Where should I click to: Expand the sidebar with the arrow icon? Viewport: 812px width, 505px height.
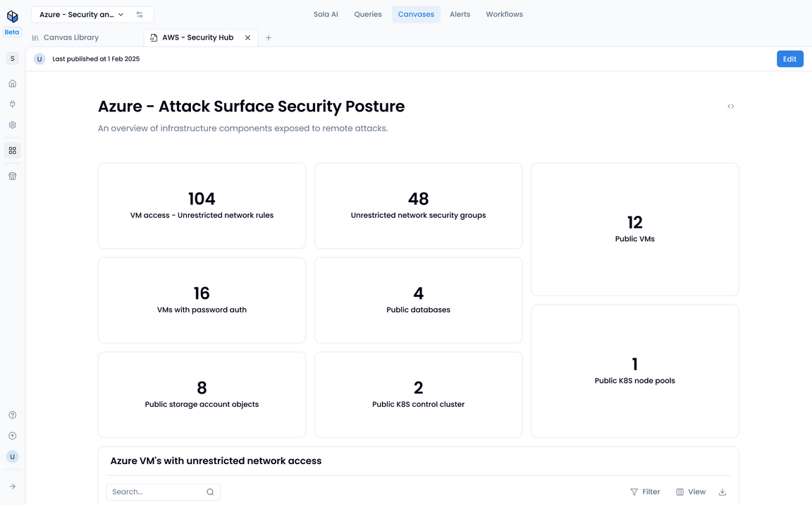pos(13,487)
